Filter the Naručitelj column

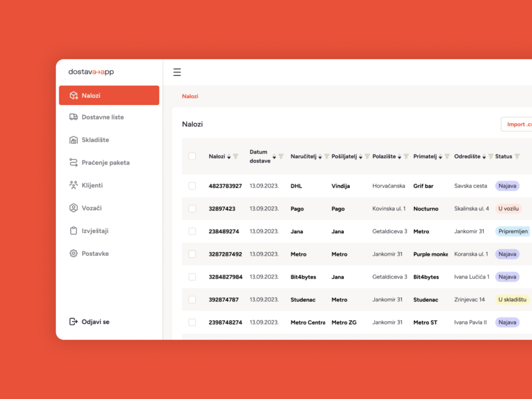coord(326,156)
